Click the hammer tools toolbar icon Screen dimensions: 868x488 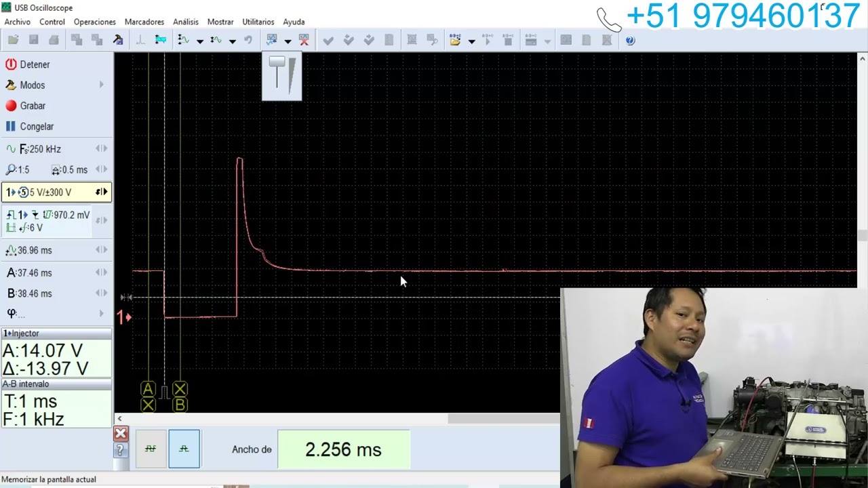pos(118,41)
